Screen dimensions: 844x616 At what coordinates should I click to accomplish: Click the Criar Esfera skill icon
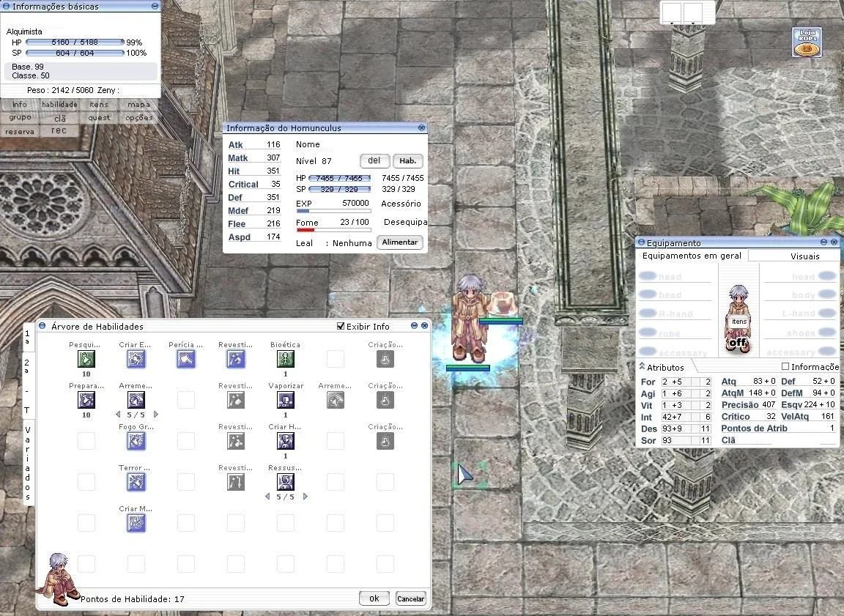(136, 359)
